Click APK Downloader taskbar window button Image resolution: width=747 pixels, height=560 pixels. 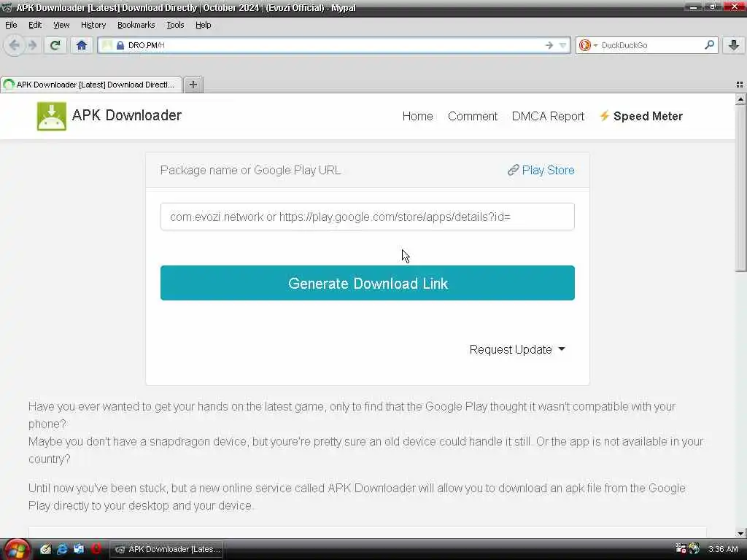[167, 549]
